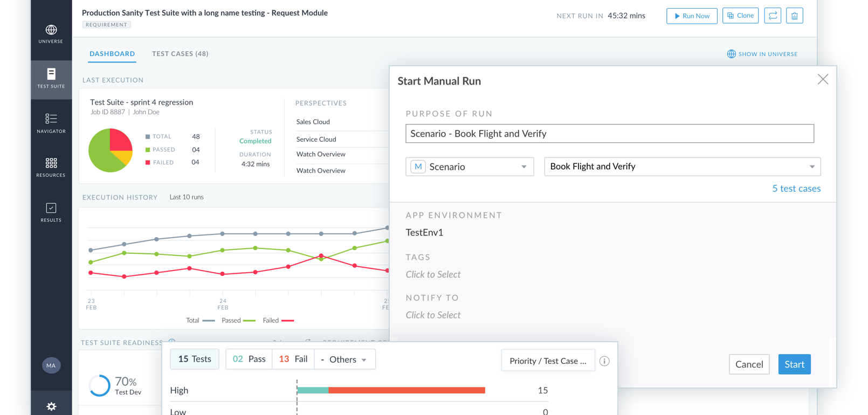Toggle the 02 Pass filter
The width and height of the screenshot is (868, 415).
249,359
